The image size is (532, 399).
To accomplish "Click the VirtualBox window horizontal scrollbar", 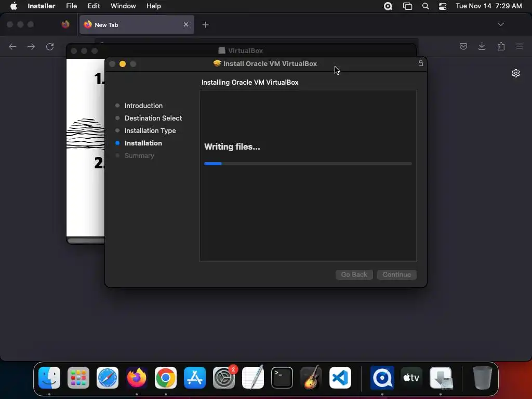I will pos(86,241).
